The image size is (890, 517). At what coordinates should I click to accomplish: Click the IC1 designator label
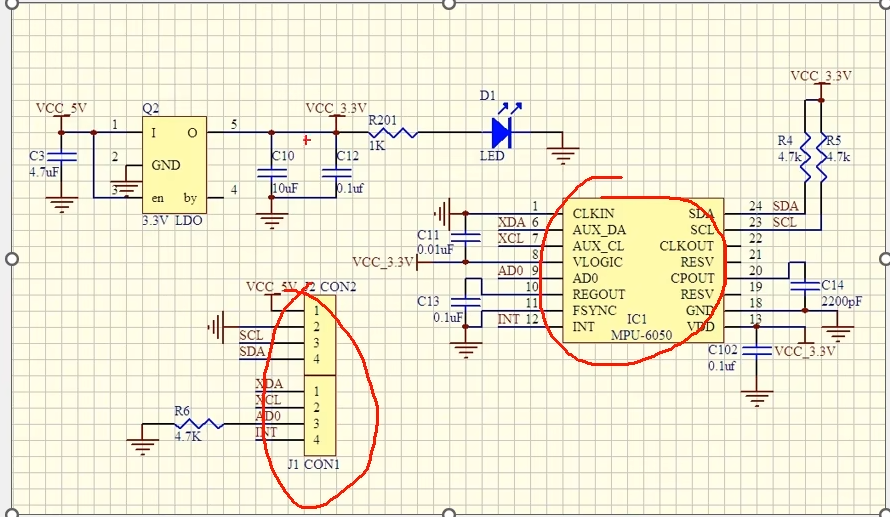pos(637,320)
